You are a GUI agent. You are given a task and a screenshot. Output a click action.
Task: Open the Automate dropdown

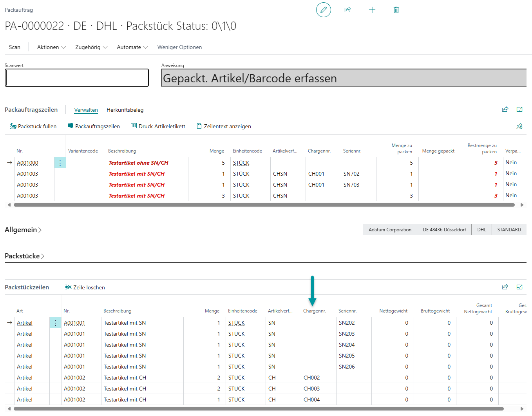[132, 47]
